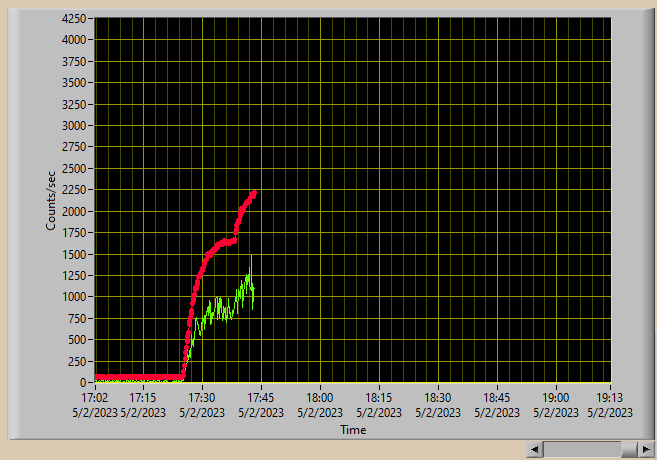Click the scrollbar left arrow button
This screenshot has height=460, width=657.
tap(534, 450)
